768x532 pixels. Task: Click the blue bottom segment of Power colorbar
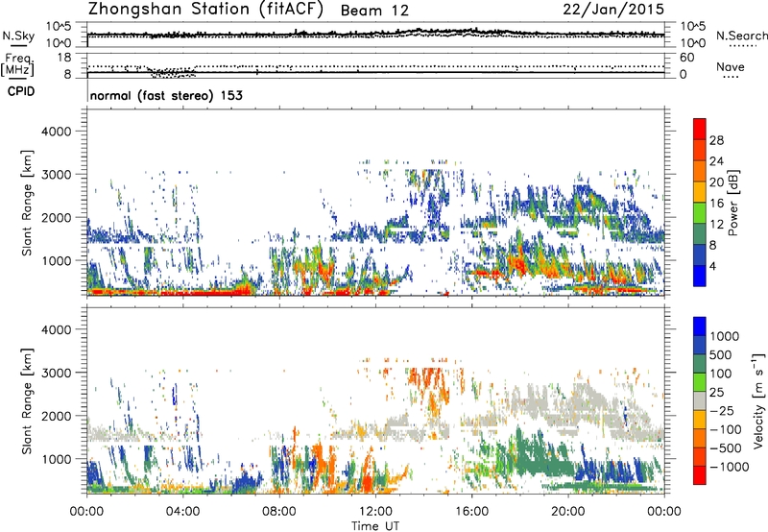coord(700,276)
